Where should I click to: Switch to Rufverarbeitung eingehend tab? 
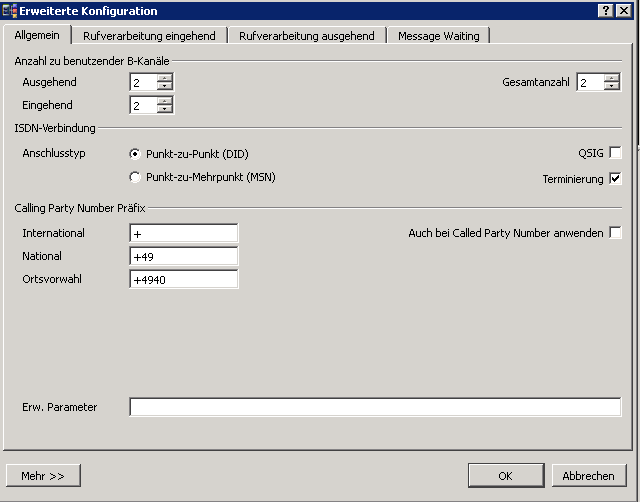[149, 36]
